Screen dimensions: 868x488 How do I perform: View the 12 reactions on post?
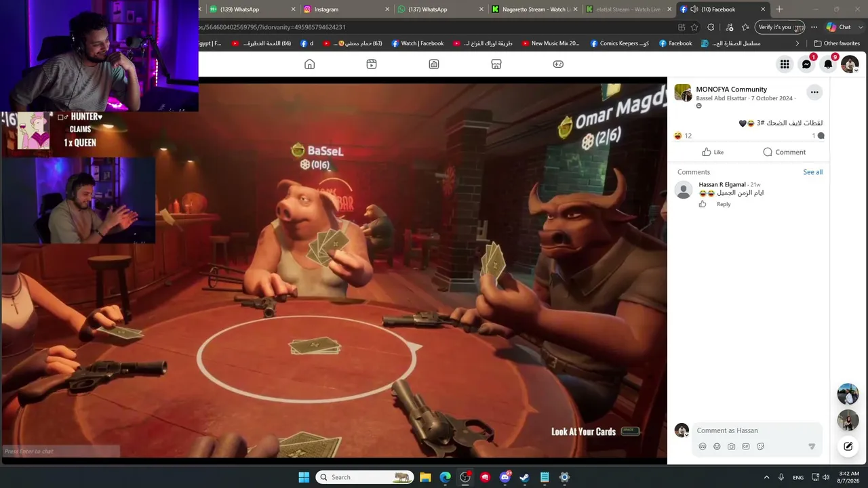pyautogui.click(x=683, y=136)
